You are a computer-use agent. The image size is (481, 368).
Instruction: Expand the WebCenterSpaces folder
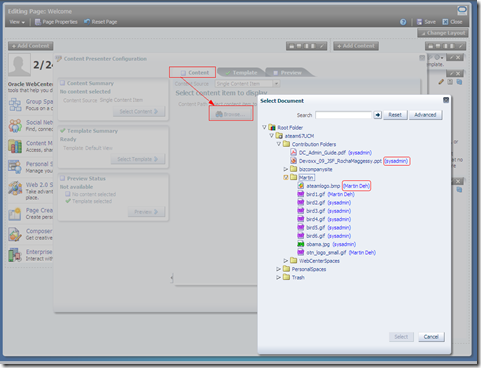[286, 261]
